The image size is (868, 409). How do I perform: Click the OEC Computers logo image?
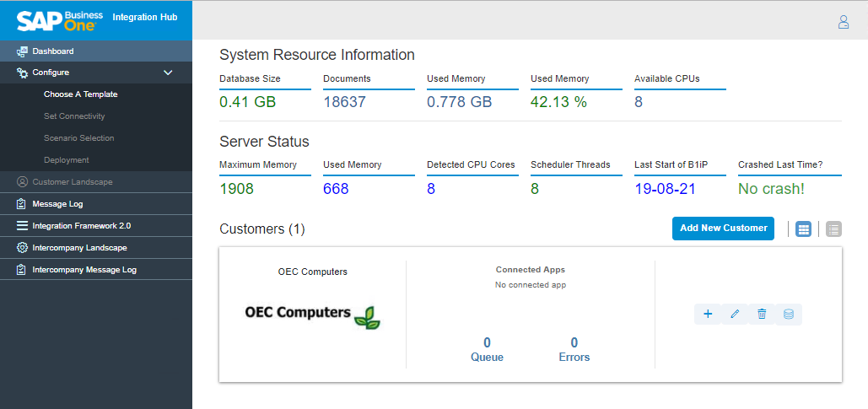click(x=312, y=314)
